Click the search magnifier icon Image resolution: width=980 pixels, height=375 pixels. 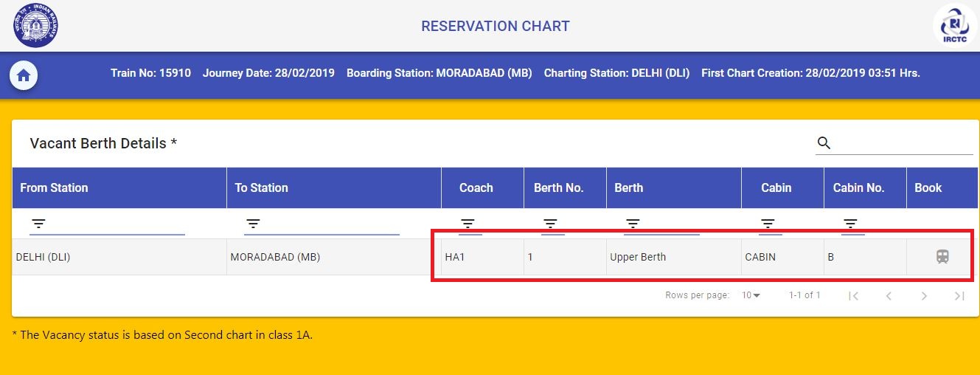point(824,143)
